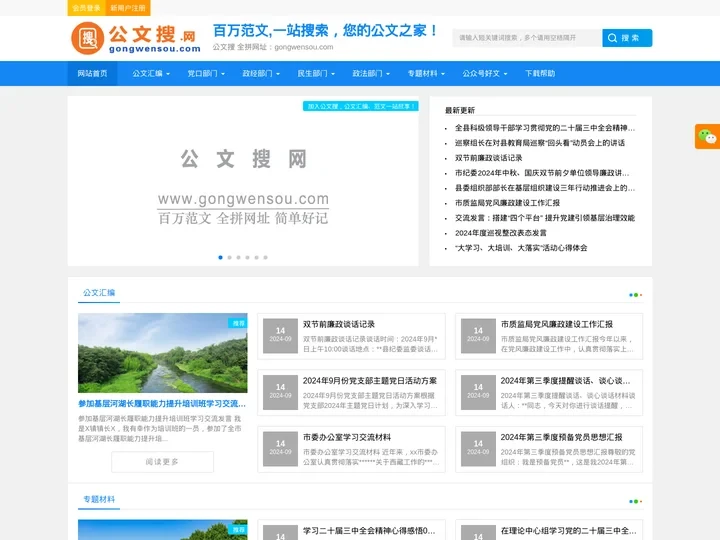The image size is (720, 540).
Task: Select the 专题材料 section tab
Action: click(99, 500)
